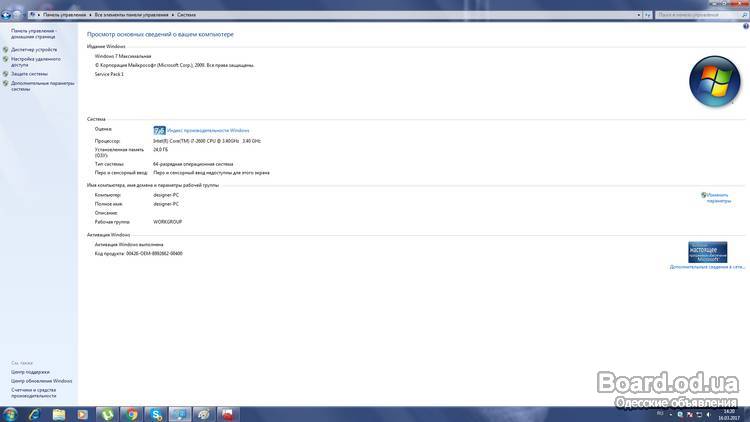750x422 pixels.
Task: Click the genuine Microsoft software badge
Action: pos(707,252)
